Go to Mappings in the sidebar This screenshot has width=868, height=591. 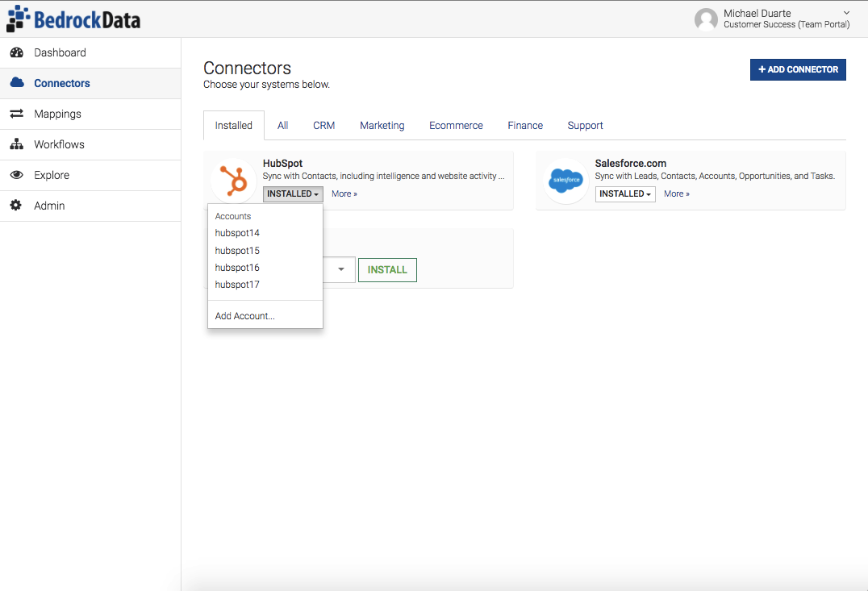pyautogui.click(x=91, y=114)
